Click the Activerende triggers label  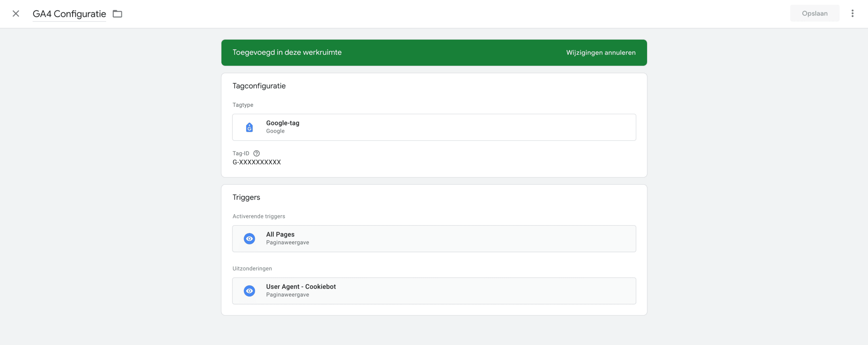258,216
